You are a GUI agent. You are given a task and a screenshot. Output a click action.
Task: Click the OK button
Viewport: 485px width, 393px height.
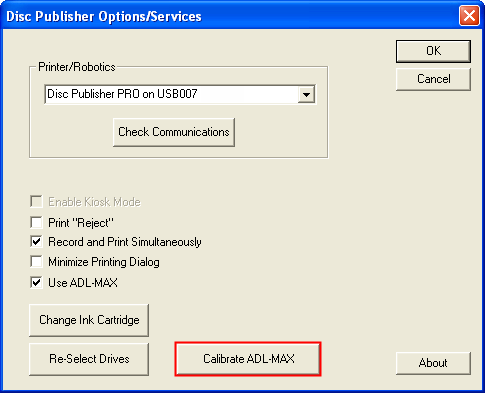pos(433,51)
